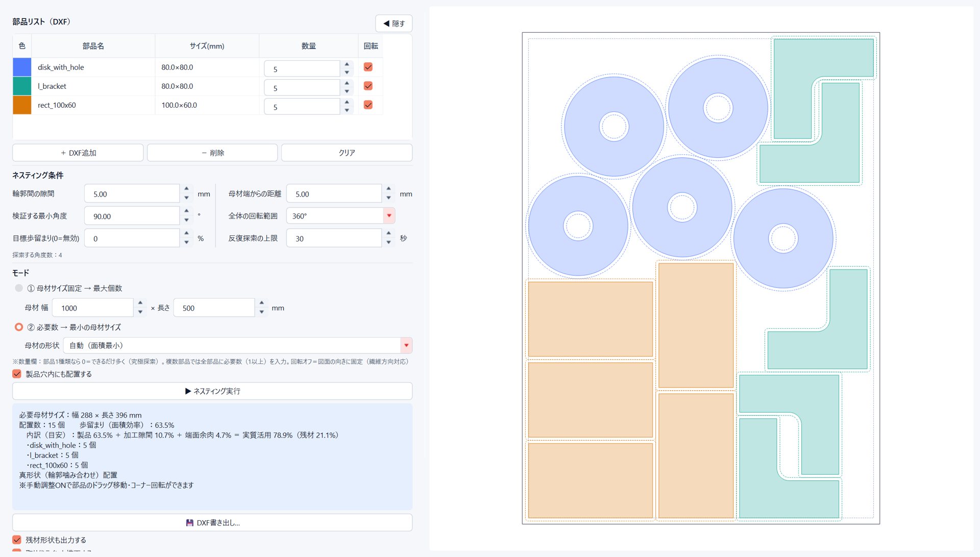Increase 目標歩留まり percentage
The height and width of the screenshot is (557, 980).
(187, 234)
